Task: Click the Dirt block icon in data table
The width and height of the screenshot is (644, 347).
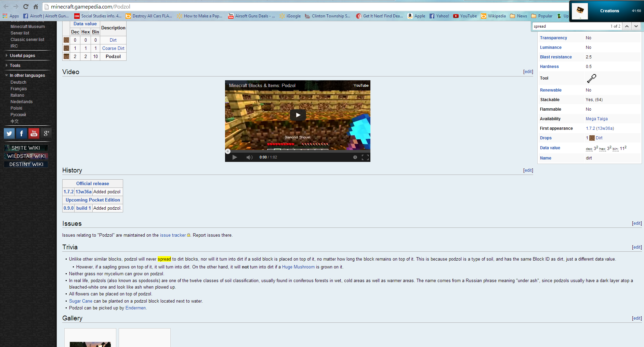Action: 66,40
